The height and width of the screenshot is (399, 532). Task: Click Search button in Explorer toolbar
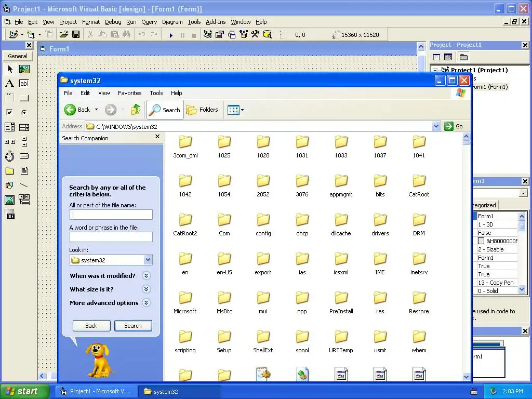166,110
